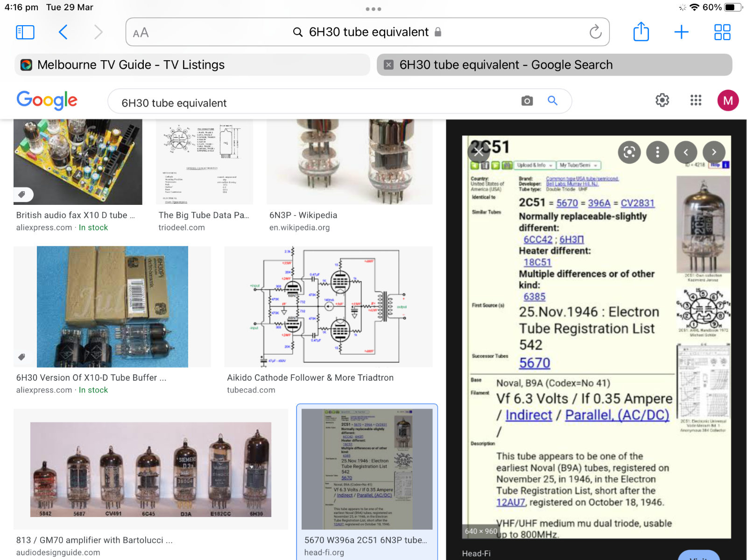Screen dimensions: 747x560
Task: Close the Google Search tab
Action: [x=388, y=65]
